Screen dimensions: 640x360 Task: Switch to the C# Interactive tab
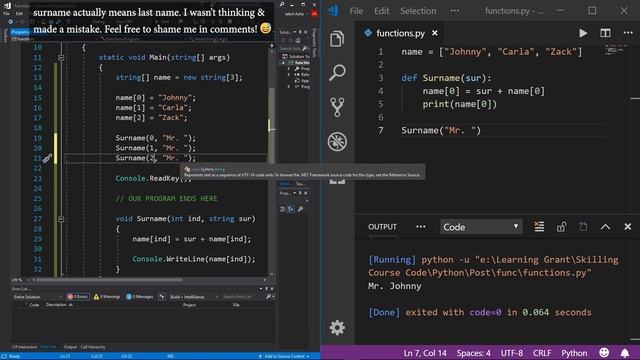pyautogui.click(x=24, y=347)
